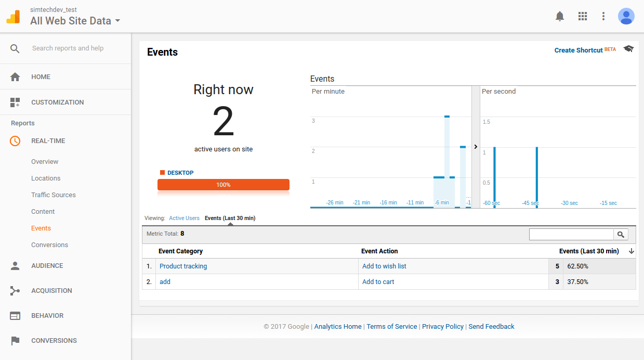Open the Traffic Sources report
The image size is (644, 360).
click(x=54, y=195)
